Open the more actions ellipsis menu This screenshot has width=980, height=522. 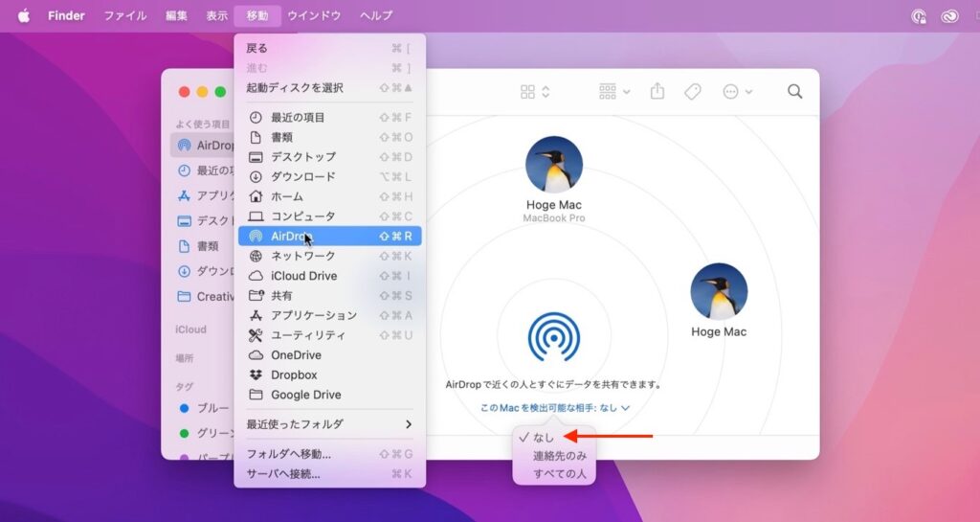pos(737,92)
